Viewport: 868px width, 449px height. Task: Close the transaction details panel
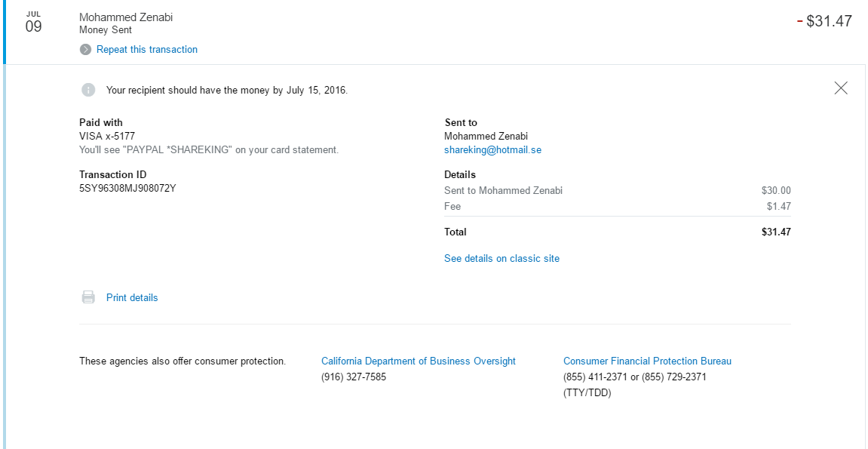[841, 88]
